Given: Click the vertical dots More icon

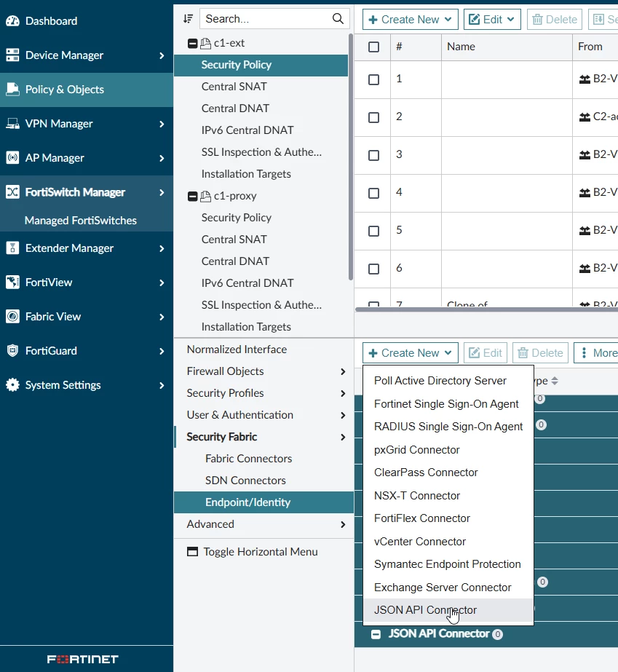Looking at the screenshot, I should click(x=584, y=352).
